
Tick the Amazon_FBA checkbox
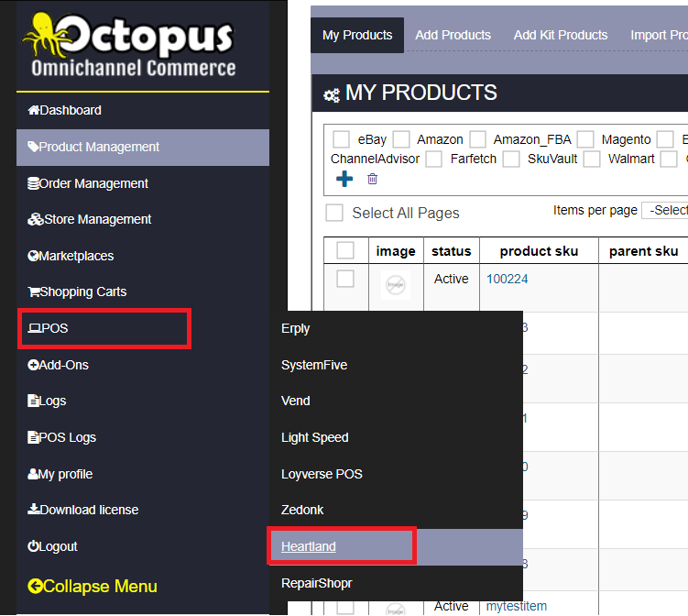pyautogui.click(x=477, y=139)
